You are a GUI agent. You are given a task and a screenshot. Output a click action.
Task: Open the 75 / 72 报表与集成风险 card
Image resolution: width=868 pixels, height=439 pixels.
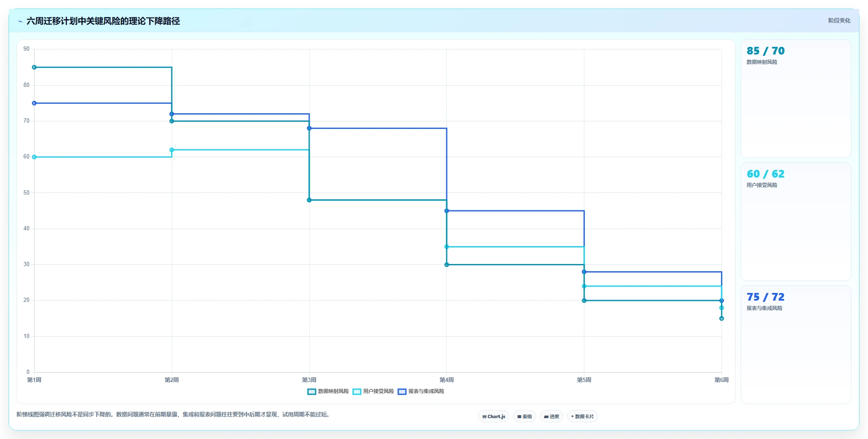tap(796, 344)
